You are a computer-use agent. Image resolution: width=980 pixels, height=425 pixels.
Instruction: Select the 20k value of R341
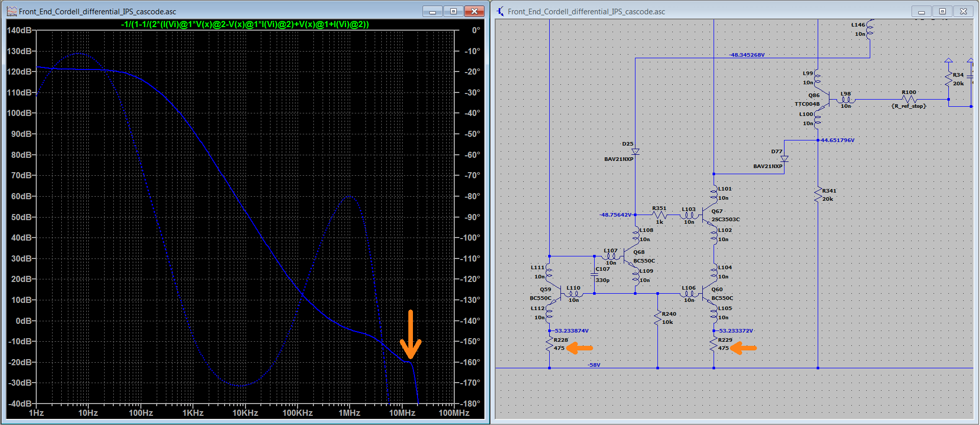(827, 199)
